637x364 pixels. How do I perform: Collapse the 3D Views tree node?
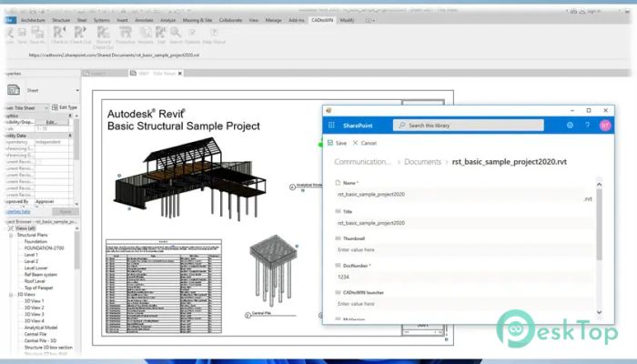point(11,295)
